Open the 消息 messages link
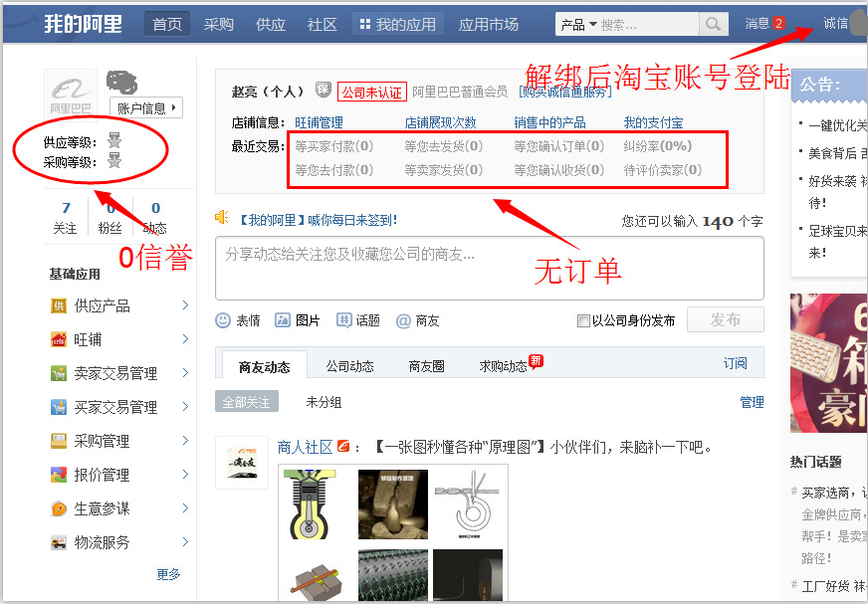868x604 pixels. (757, 23)
